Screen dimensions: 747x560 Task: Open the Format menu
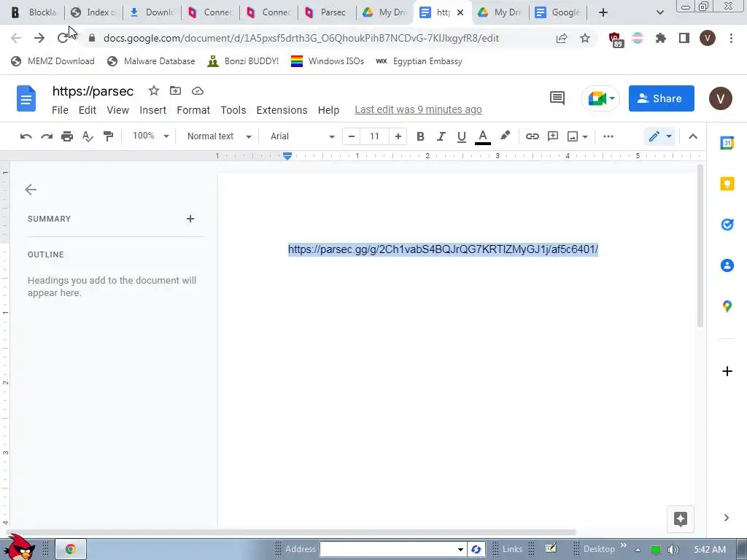193,110
